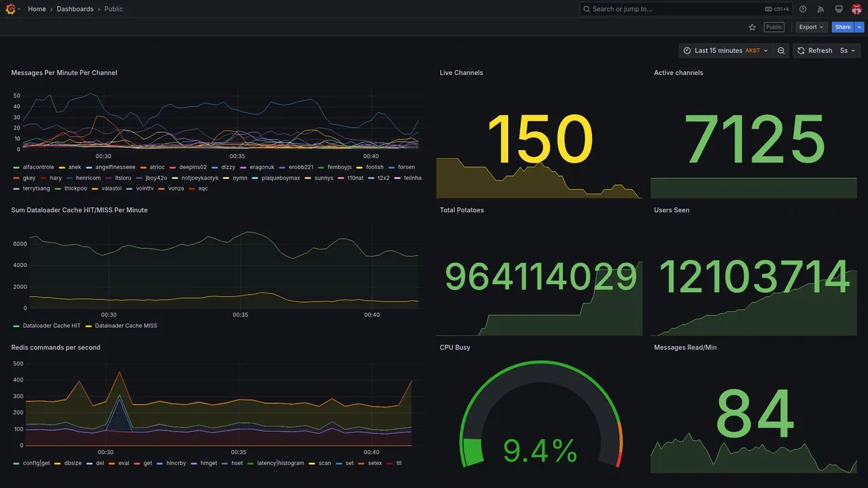Toggle nymn series in legend
The height and width of the screenshot is (488, 868).
coord(240,178)
